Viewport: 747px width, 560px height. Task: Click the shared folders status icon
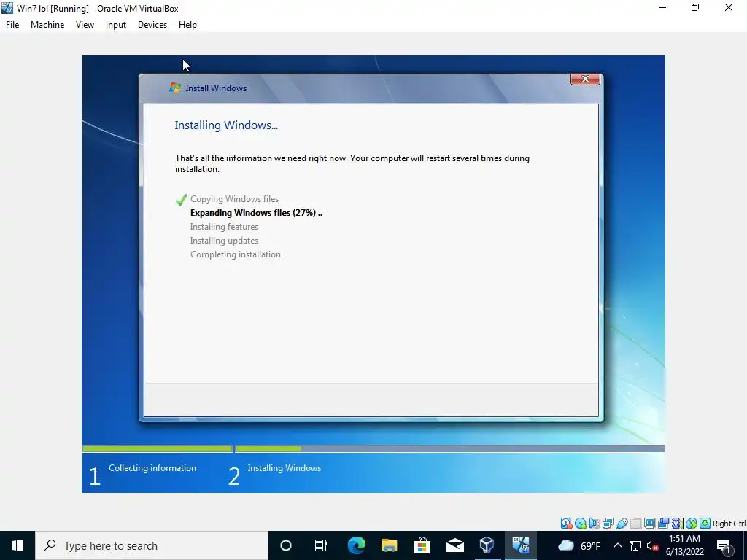(635, 524)
